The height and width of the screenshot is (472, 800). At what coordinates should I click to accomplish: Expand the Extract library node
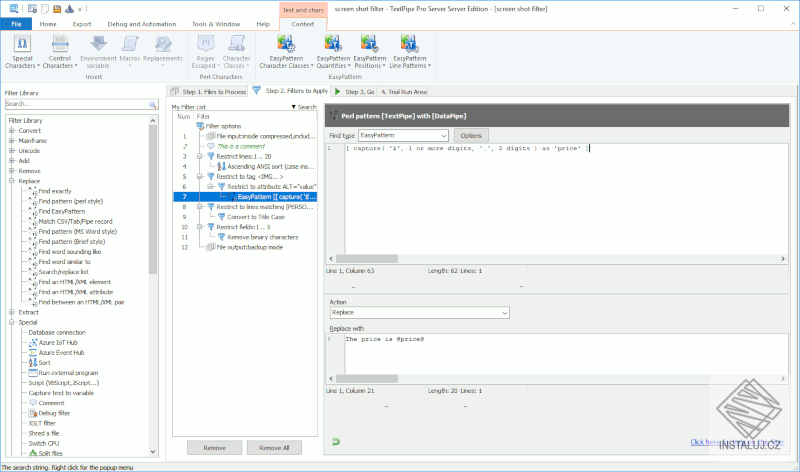pyautogui.click(x=12, y=312)
